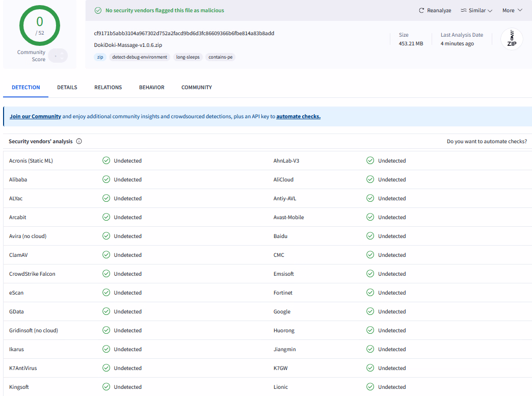532x396 pixels.
Task: Click the eScan undetected check icon
Action: (106, 293)
